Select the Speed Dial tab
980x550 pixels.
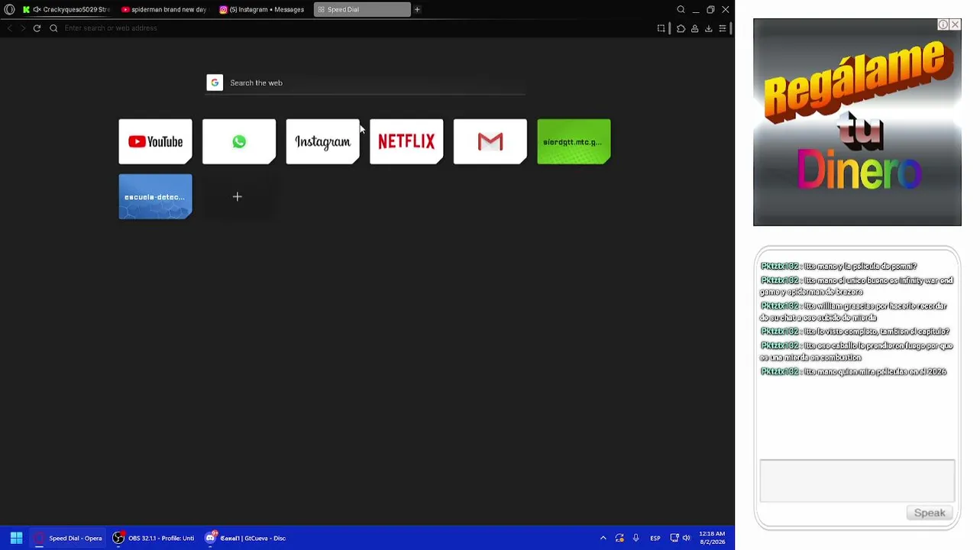(361, 9)
